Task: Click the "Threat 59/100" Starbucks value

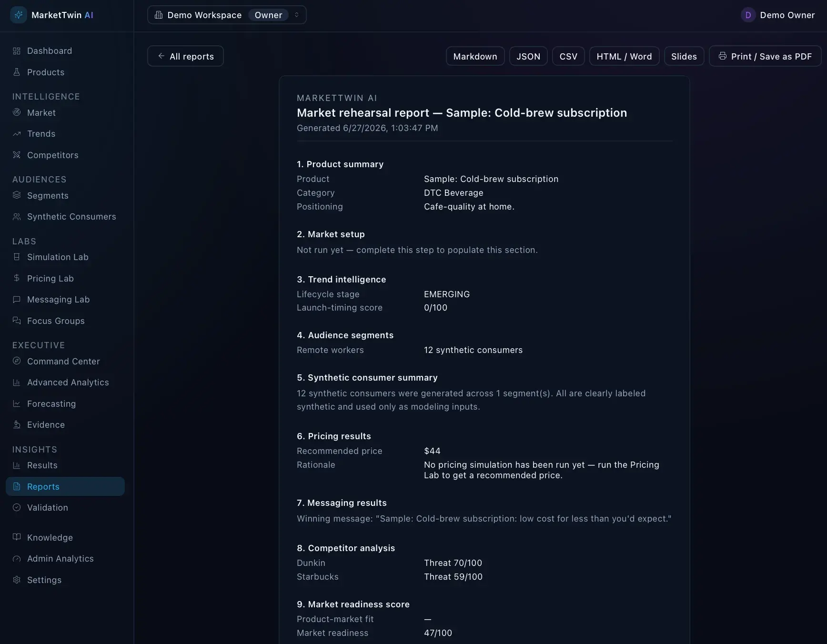Action: (453, 577)
